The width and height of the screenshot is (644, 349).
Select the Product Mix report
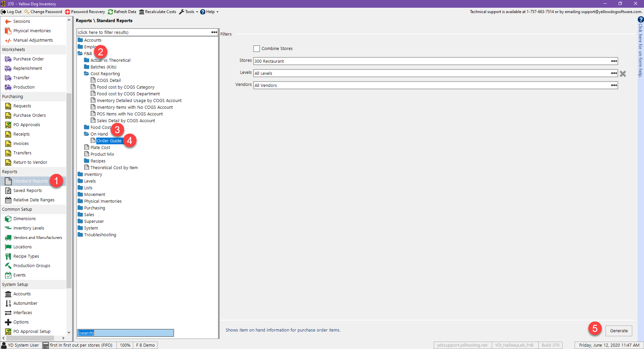pyautogui.click(x=102, y=154)
